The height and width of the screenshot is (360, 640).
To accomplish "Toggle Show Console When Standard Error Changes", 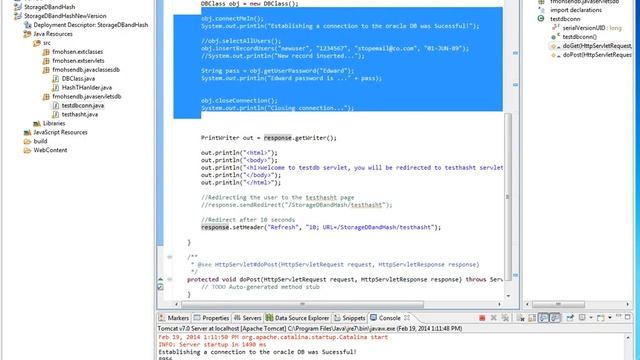I will 555,318.
